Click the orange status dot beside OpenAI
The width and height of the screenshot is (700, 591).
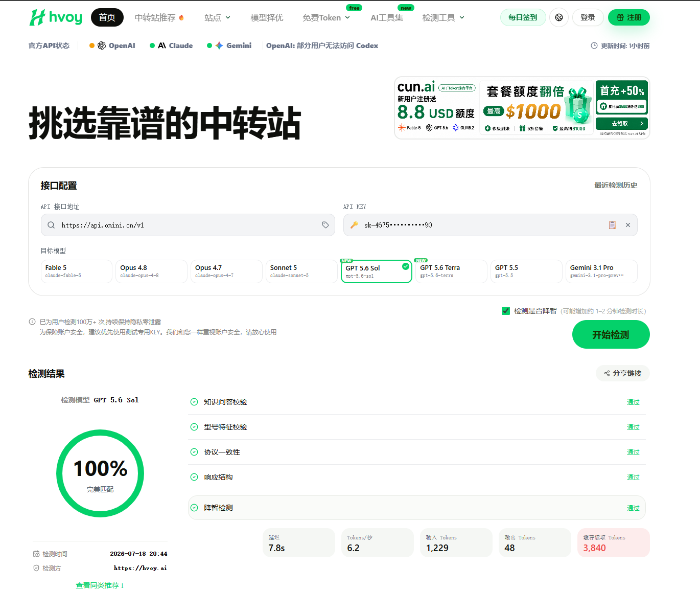coord(92,46)
